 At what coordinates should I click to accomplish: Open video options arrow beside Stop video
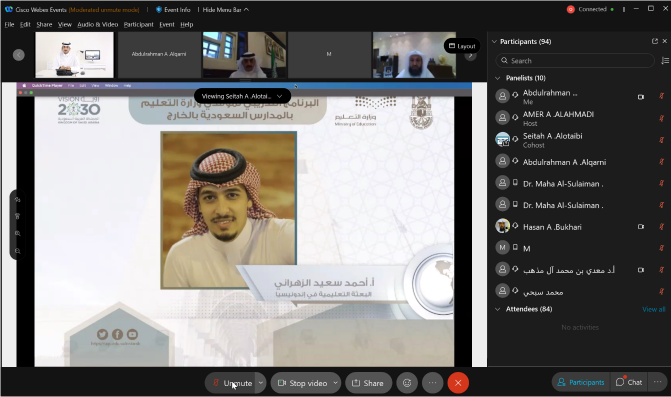pyautogui.click(x=336, y=383)
